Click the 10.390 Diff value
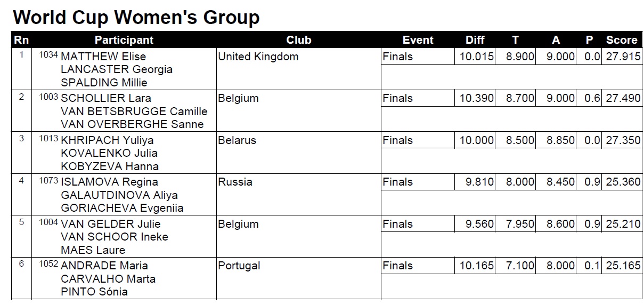 [477, 98]
